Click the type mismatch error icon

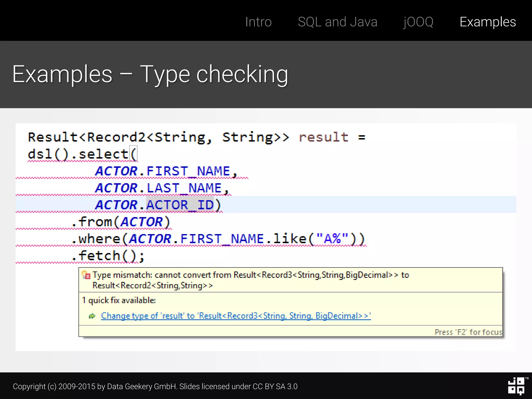click(x=86, y=275)
